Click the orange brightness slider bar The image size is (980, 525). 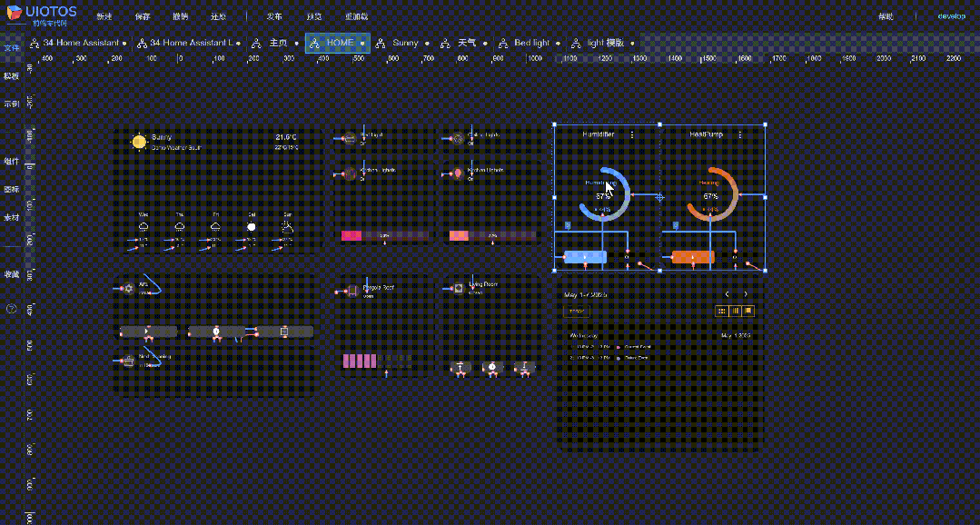point(492,235)
